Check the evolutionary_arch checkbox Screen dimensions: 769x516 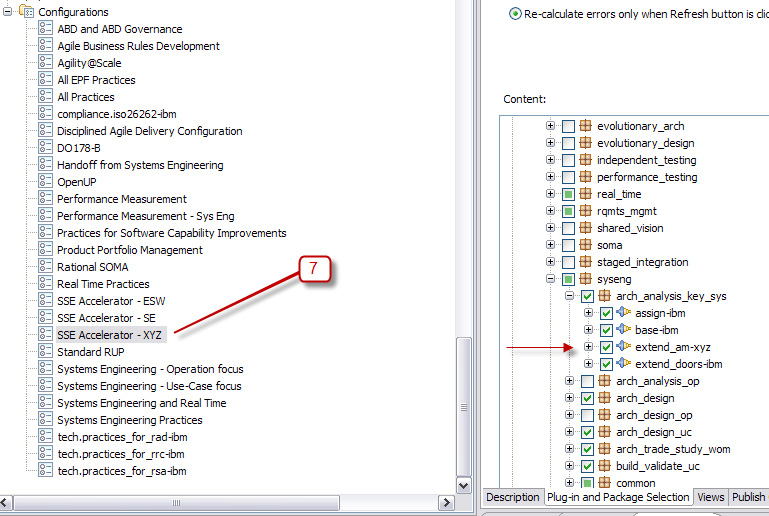pyautogui.click(x=568, y=127)
